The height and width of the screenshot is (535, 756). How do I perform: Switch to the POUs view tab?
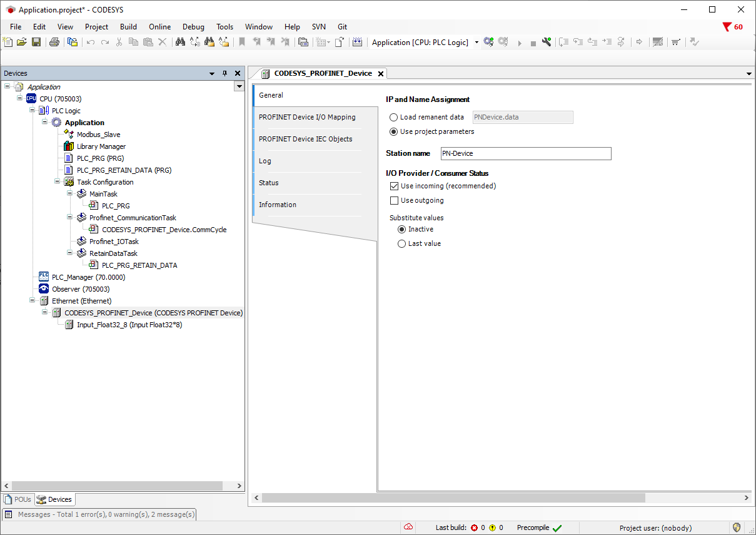point(18,499)
